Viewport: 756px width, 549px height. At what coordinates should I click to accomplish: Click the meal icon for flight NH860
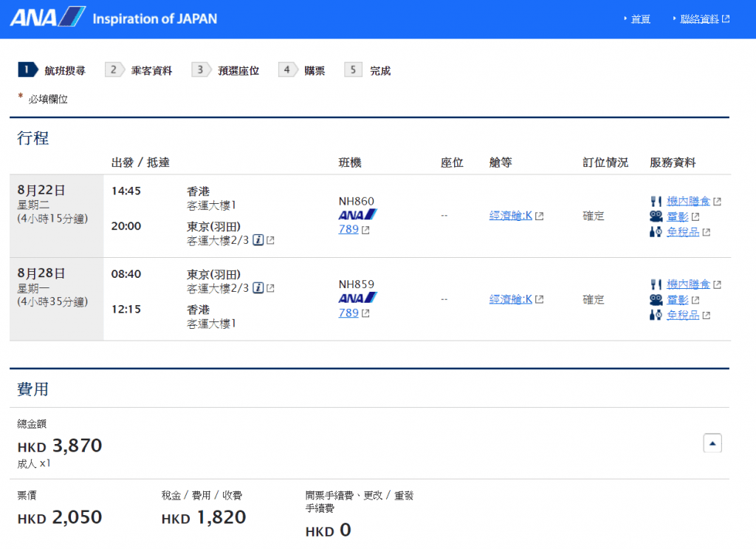(x=655, y=201)
